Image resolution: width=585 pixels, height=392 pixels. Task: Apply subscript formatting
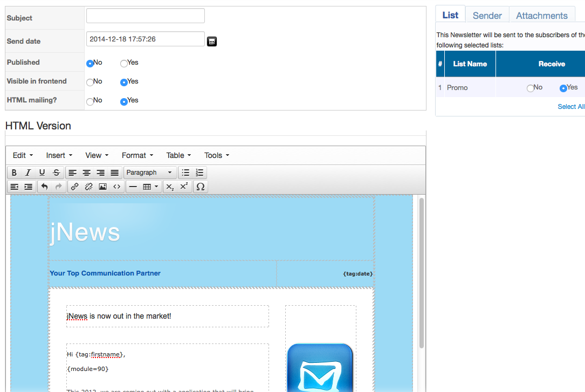click(x=170, y=187)
